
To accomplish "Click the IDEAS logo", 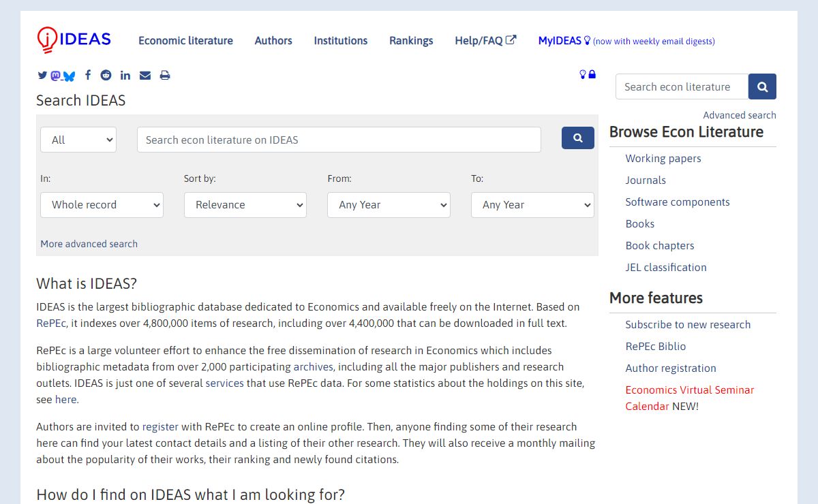I will click(x=74, y=40).
